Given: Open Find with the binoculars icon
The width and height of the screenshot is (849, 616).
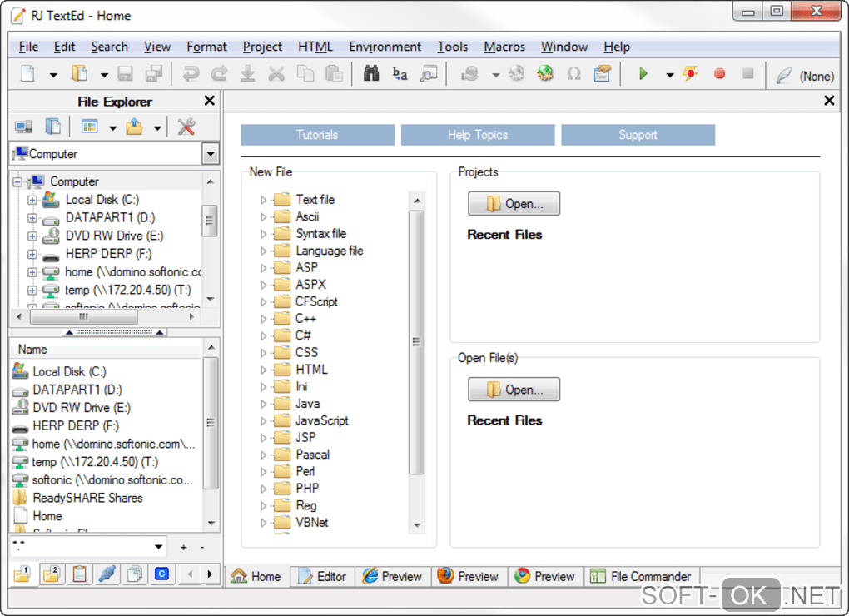Looking at the screenshot, I should [x=371, y=73].
